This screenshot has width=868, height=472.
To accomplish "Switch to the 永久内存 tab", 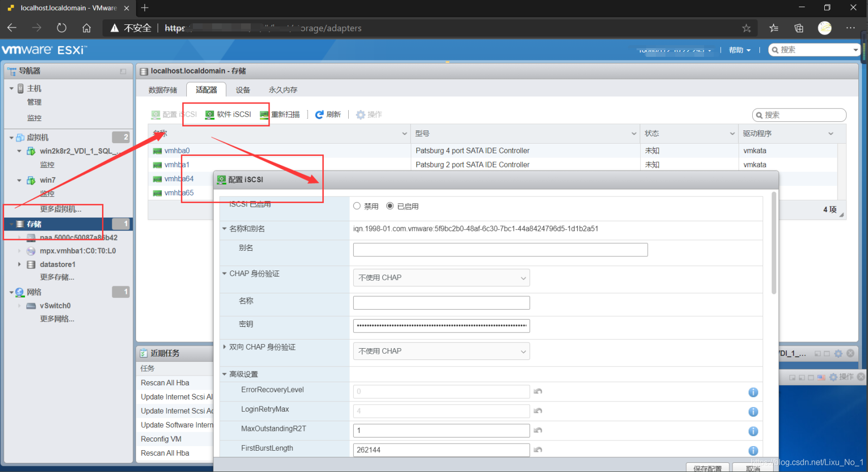I will (283, 90).
